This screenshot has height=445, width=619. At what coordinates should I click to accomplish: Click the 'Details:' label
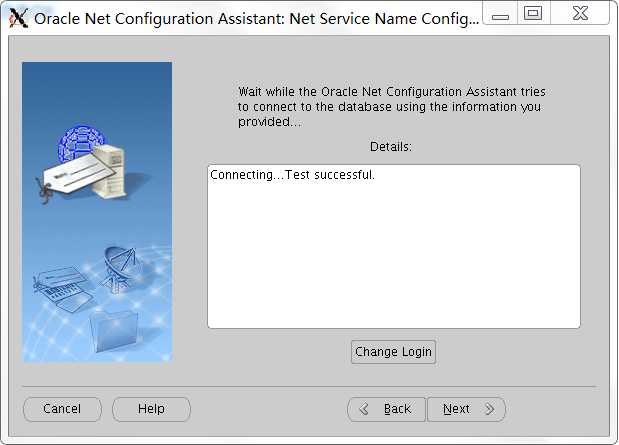click(x=390, y=146)
